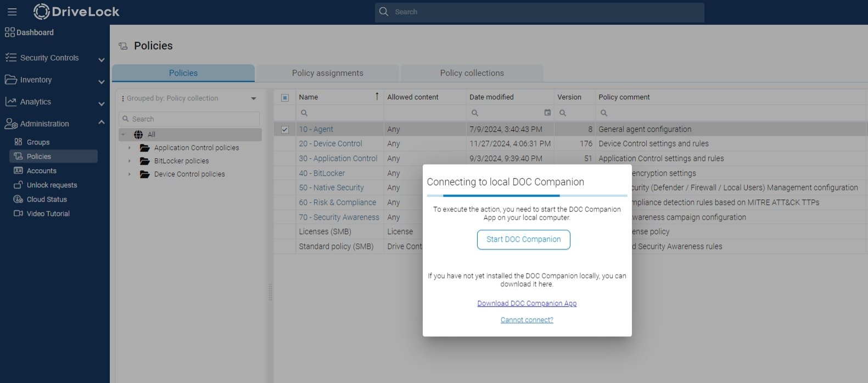Open the 30 - Application Control policy link
This screenshot has height=383, width=868.
(338, 158)
